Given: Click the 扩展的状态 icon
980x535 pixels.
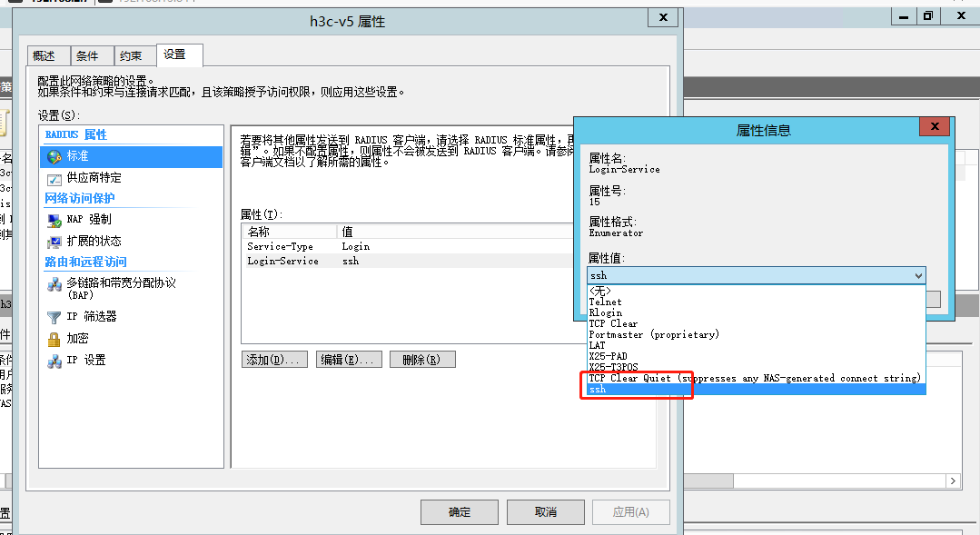Looking at the screenshot, I should pos(54,242).
